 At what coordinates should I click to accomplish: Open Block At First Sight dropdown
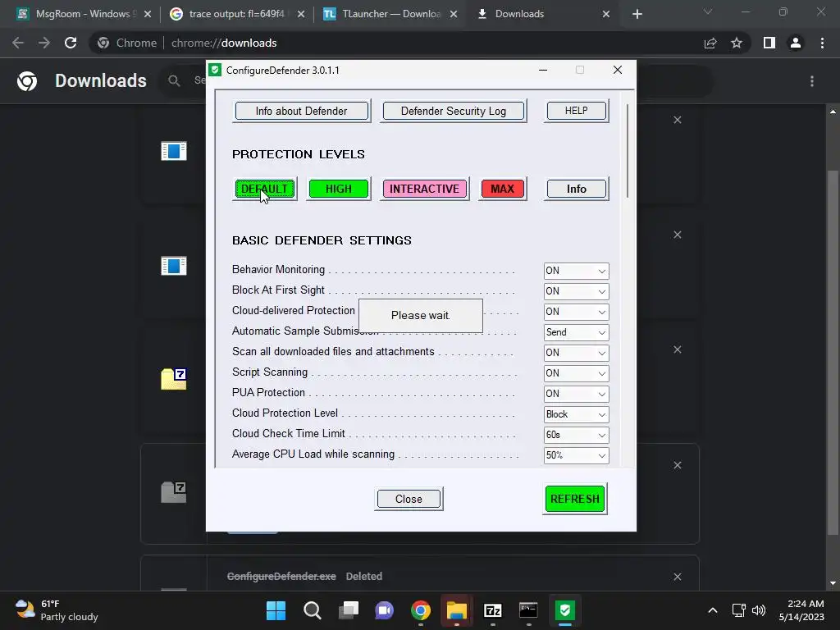tap(576, 291)
